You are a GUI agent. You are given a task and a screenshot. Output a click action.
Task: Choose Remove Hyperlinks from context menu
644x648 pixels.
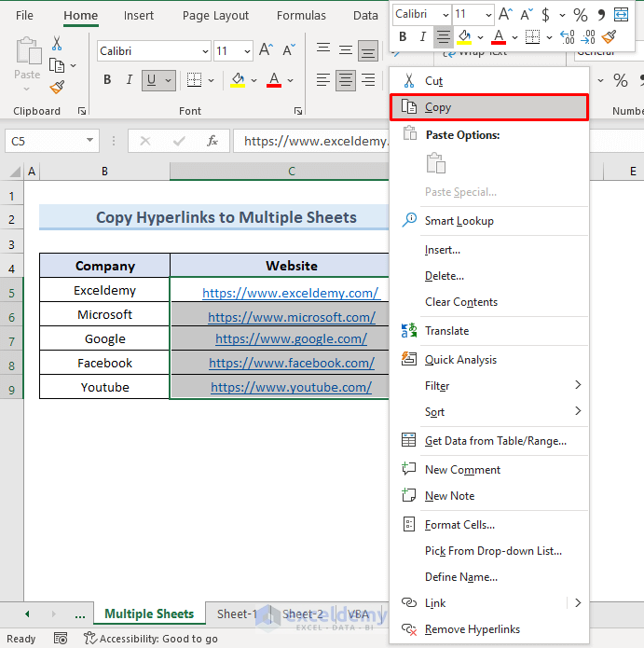pos(472,629)
